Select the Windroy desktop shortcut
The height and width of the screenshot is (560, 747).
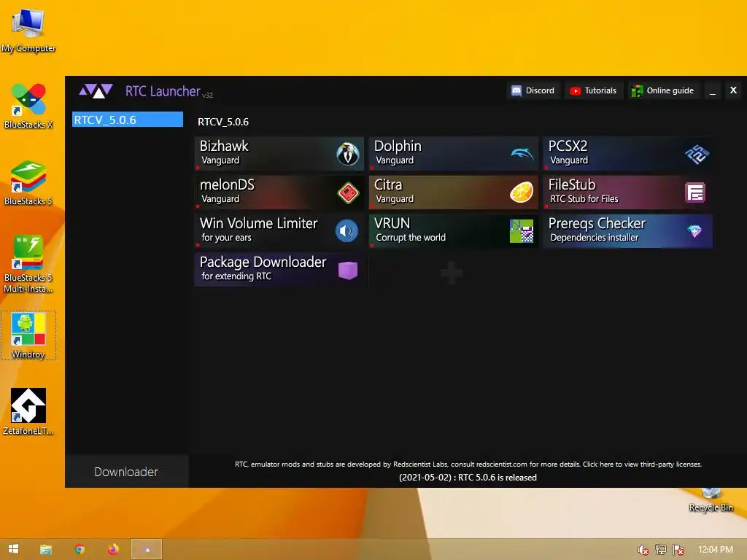28,335
